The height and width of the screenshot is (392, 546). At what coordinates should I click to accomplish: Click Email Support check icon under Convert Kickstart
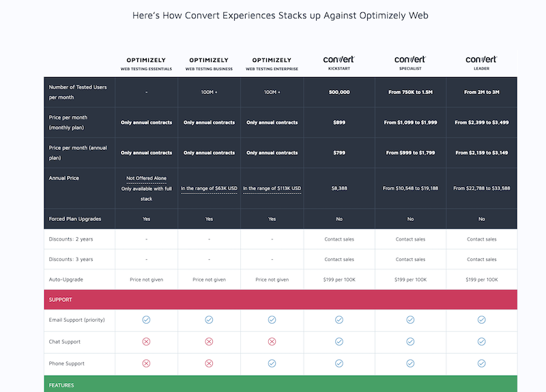(339, 320)
